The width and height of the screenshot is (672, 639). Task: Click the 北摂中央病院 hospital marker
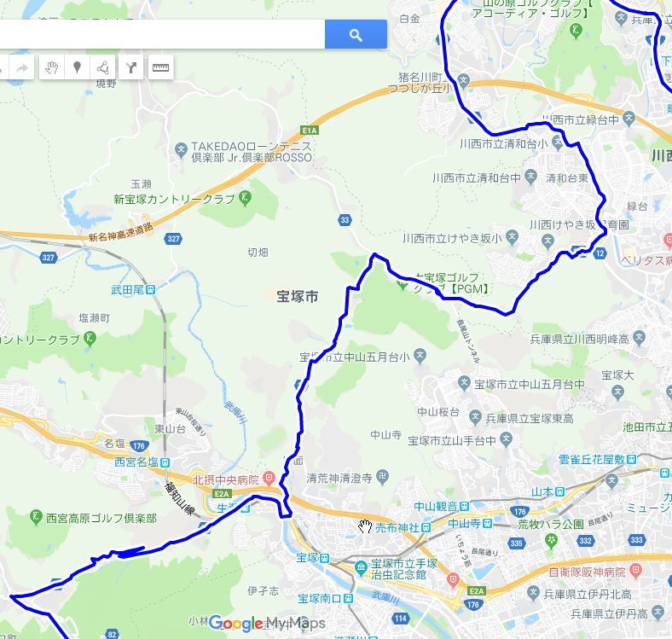coord(269,477)
